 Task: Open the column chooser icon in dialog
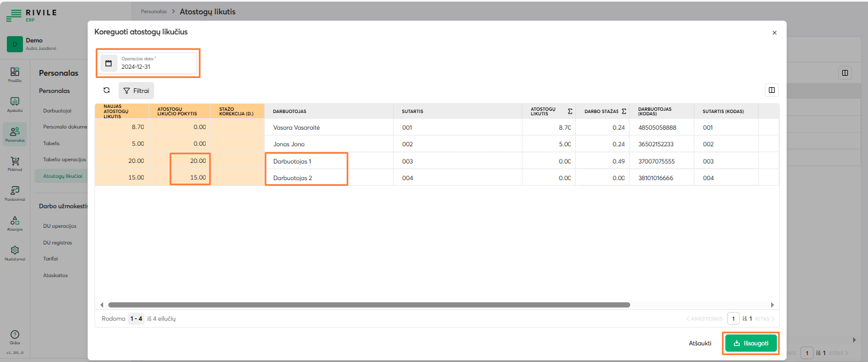coord(771,90)
